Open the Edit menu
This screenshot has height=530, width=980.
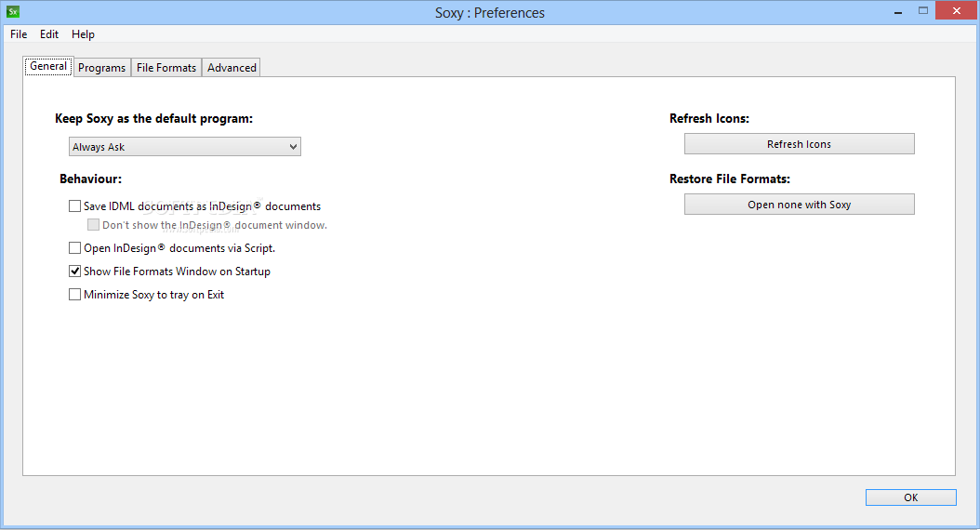tap(49, 34)
